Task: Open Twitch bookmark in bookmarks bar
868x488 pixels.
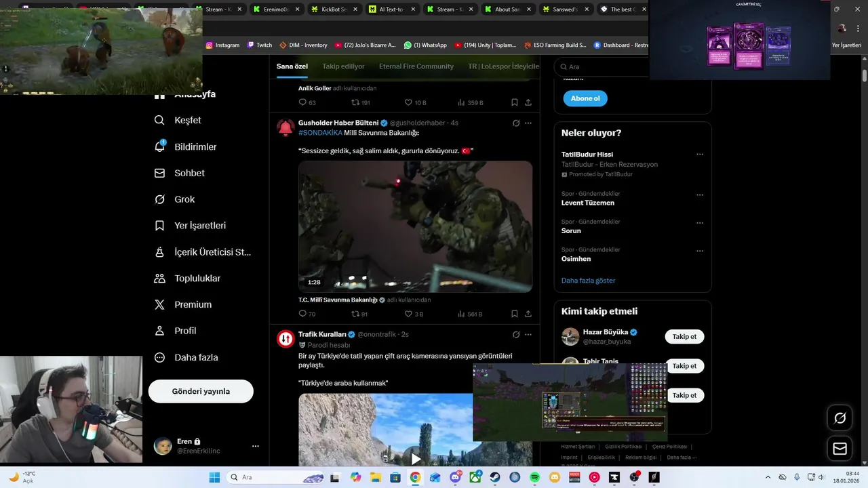Action: pyautogui.click(x=260, y=45)
